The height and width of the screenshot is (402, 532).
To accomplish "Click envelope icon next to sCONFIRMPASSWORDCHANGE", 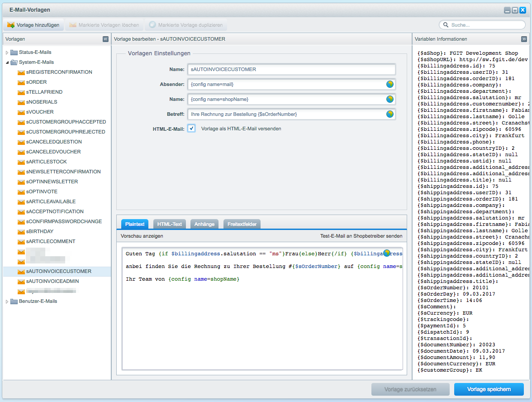I will coord(21,222).
